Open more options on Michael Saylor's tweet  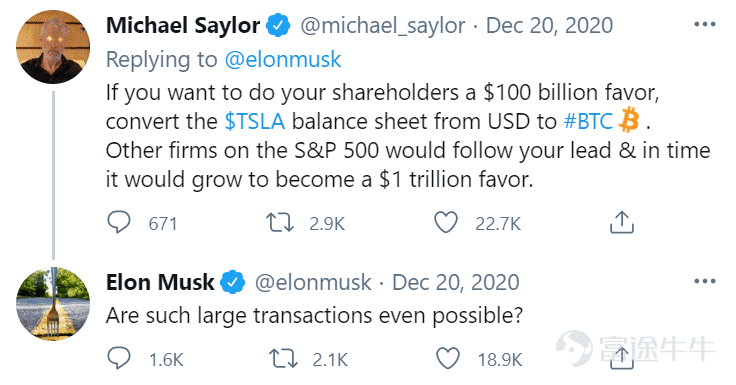[x=705, y=24]
